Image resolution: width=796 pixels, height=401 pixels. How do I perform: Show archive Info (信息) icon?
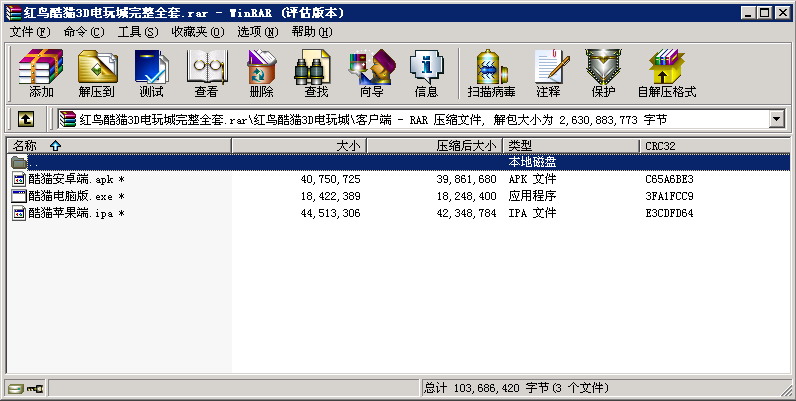(426, 73)
